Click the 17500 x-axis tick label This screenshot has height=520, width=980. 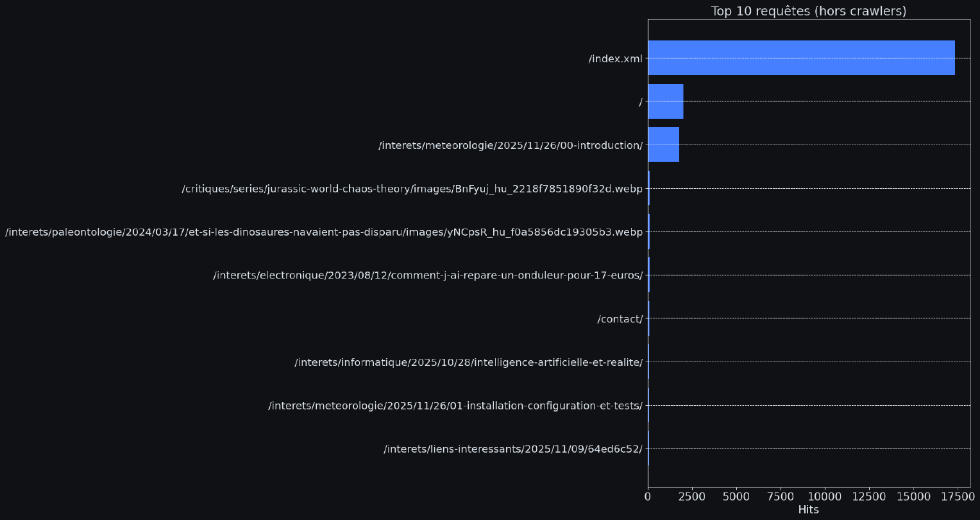coord(958,496)
